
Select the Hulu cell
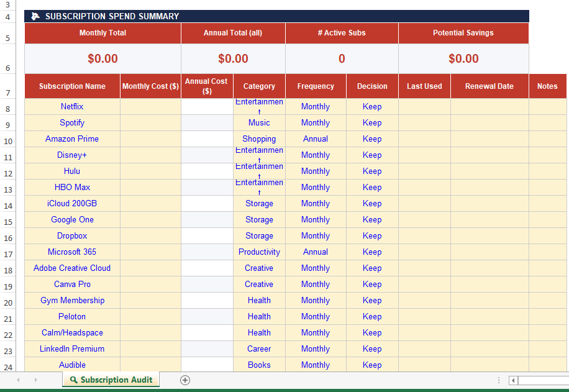coord(72,171)
